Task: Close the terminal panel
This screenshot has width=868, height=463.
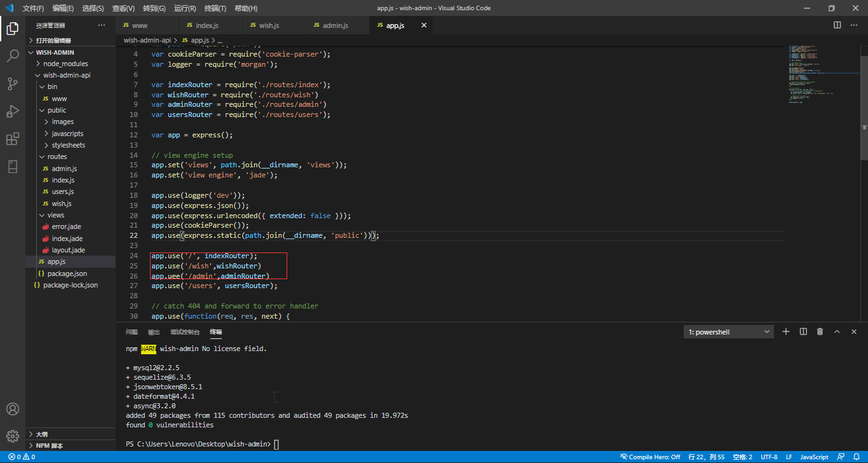Action: (854, 331)
